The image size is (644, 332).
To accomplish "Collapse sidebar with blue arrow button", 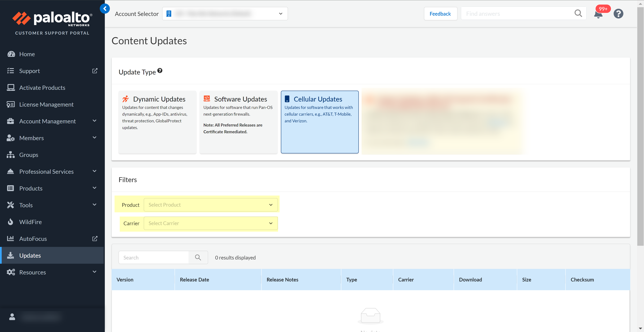I will [105, 9].
